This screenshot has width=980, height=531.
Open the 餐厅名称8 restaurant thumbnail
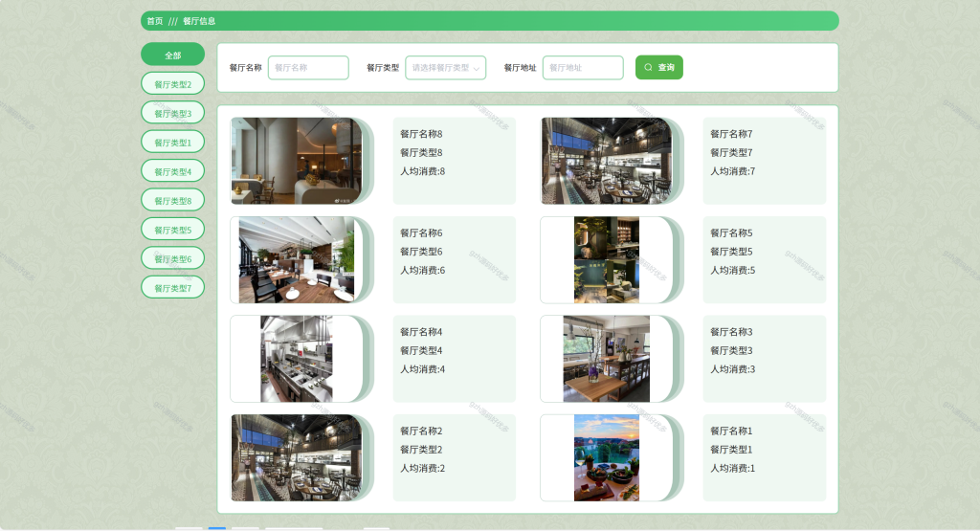click(297, 161)
